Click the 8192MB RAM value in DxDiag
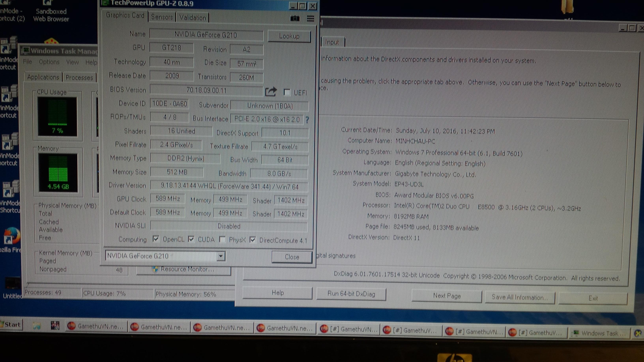Viewport: 644px width, 362px height. pyautogui.click(x=411, y=216)
